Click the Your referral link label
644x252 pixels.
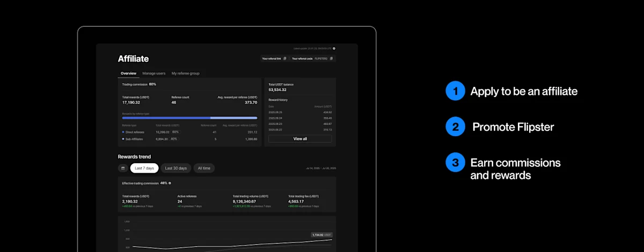coord(272,58)
